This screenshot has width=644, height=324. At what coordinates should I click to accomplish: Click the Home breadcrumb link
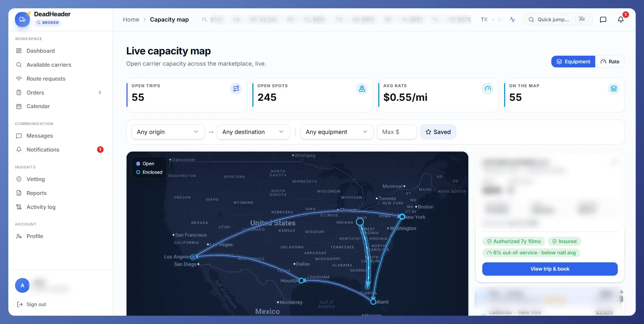click(131, 20)
